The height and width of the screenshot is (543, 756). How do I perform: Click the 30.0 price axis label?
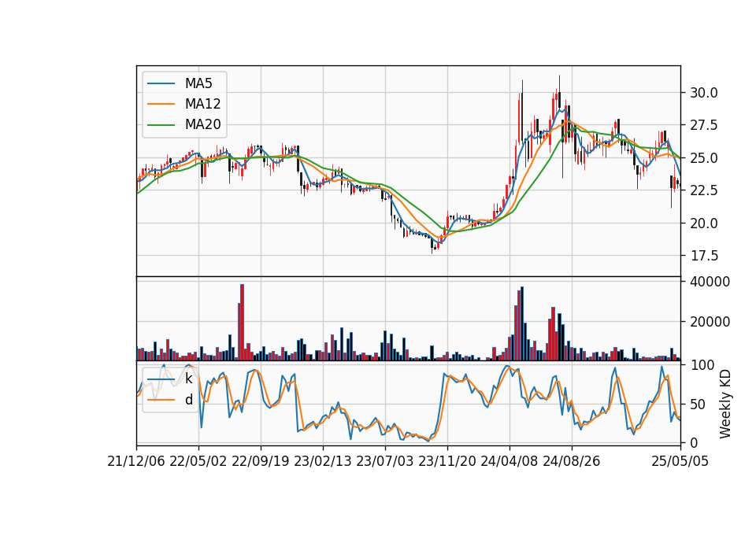tap(704, 93)
